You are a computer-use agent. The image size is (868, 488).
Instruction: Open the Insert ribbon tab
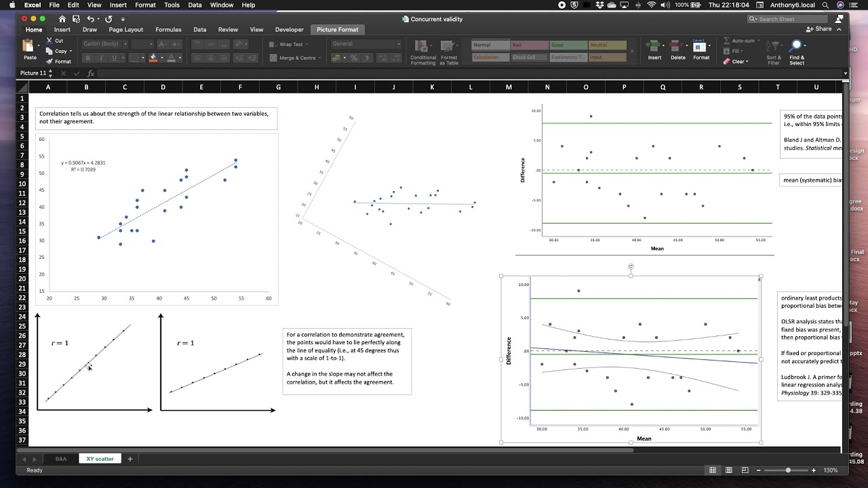(62, 30)
